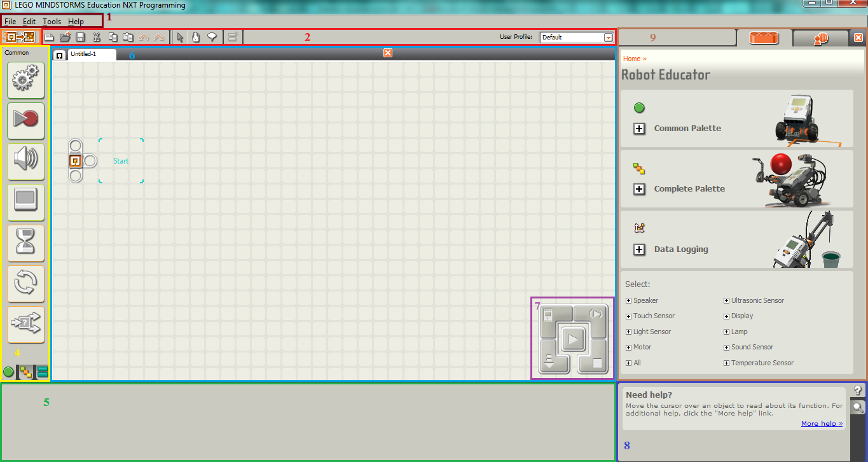The image size is (868, 462).
Task: Expand the Data Logging section
Action: coord(640,249)
